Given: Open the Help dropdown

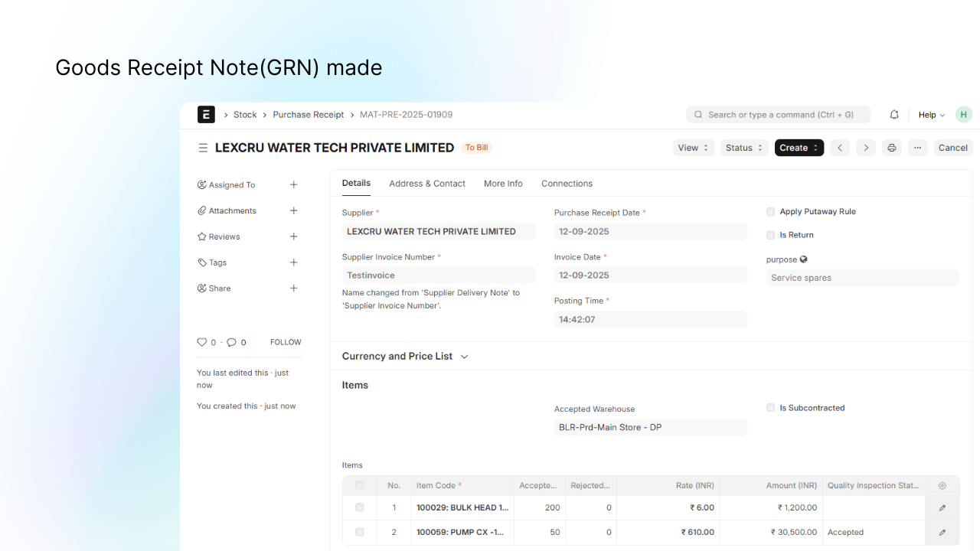Looking at the screenshot, I should pos(932,115).
